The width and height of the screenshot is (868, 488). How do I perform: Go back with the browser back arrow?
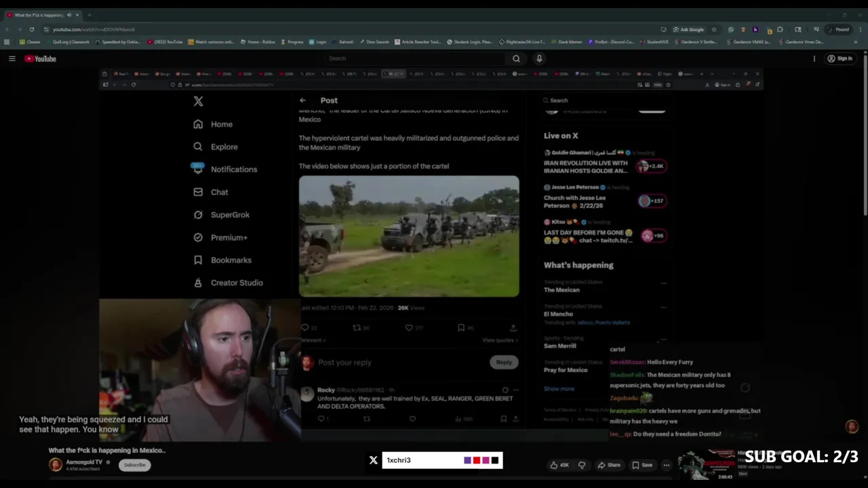[x=7, y=30]
